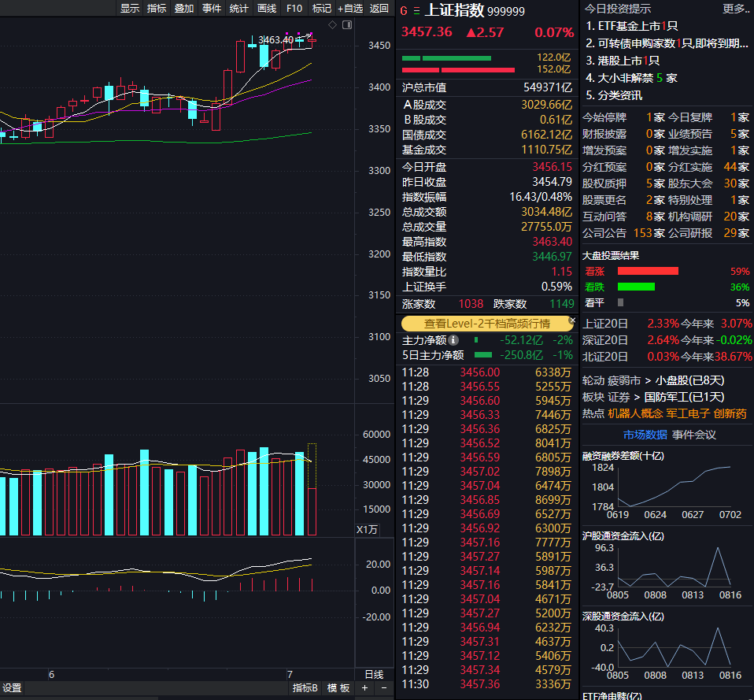The image size is (754, 700).
Task: Click the '−' zoom icon on bottom bar
Action: pyautogui.click(x=383, y=687)
